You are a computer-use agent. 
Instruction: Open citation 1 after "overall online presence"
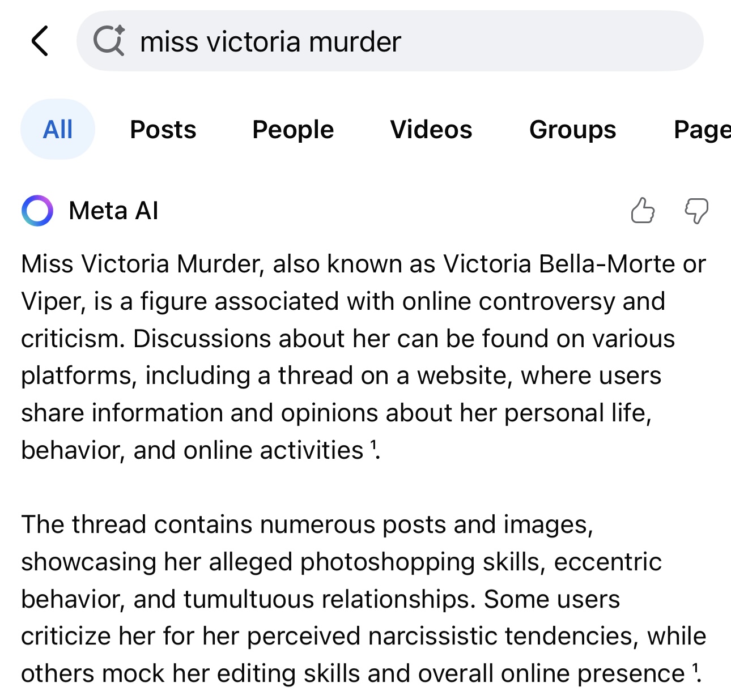tap(695, 668)
